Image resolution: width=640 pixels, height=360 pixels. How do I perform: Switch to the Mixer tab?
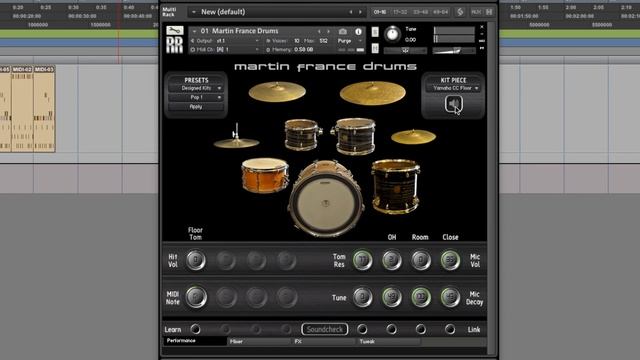(259, 342)
